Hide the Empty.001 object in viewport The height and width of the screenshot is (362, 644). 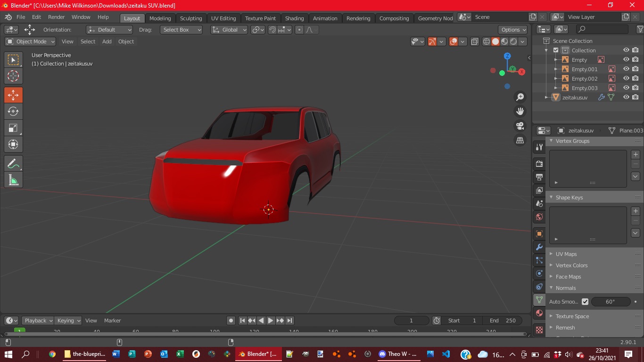[626, 69]
